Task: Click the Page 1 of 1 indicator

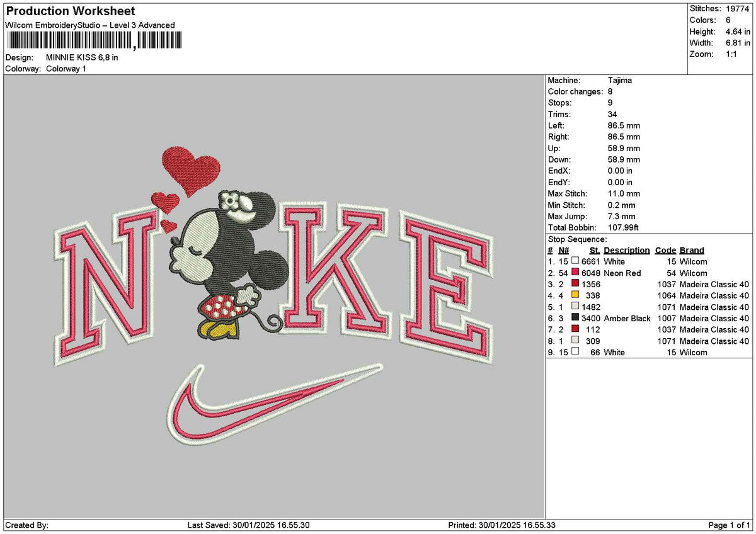Action: click(x=730, y=525)
